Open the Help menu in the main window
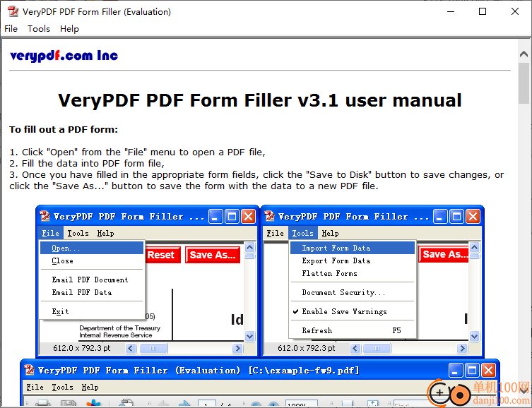The image size is (532, 408). point(69,29)
